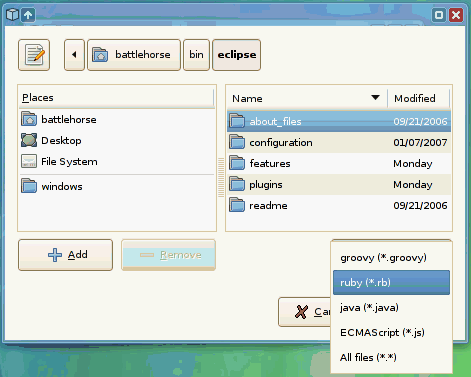Select the about_files folder row
The width and height of the screenshot is (471, 377).
point(339,121)
